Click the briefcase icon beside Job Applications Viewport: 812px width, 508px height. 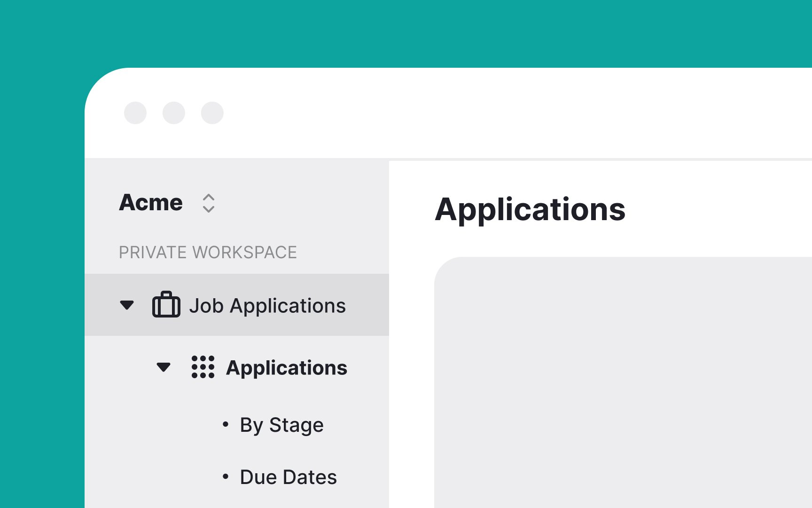click(166, 305)
